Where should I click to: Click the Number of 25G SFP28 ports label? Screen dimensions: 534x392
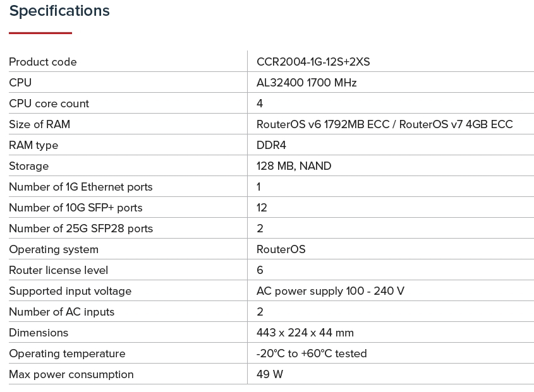(x=81, y=229)
